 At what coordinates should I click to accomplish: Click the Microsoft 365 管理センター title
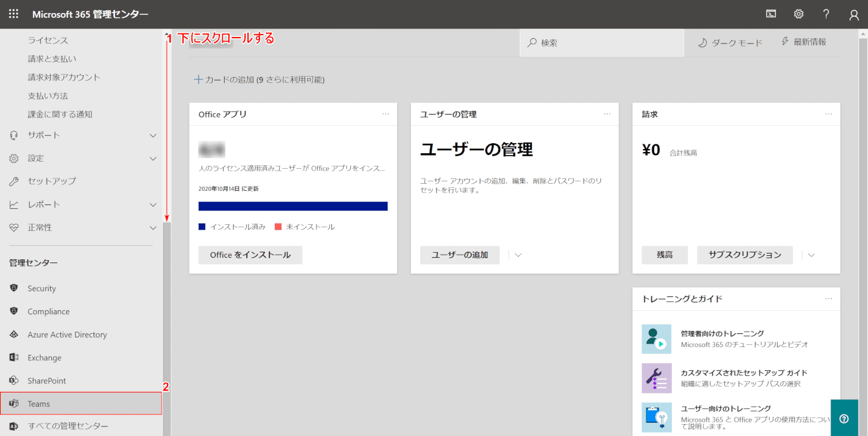(91, 14)
